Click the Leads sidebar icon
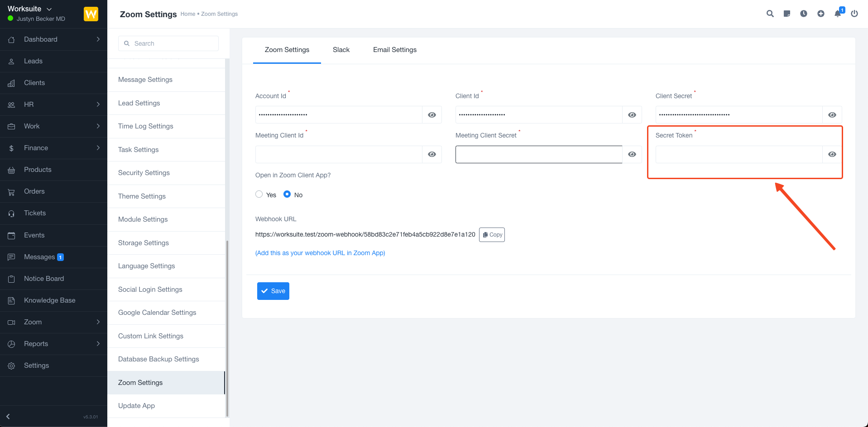Screen dimensions: 868x427 click(x=11, y=61)
